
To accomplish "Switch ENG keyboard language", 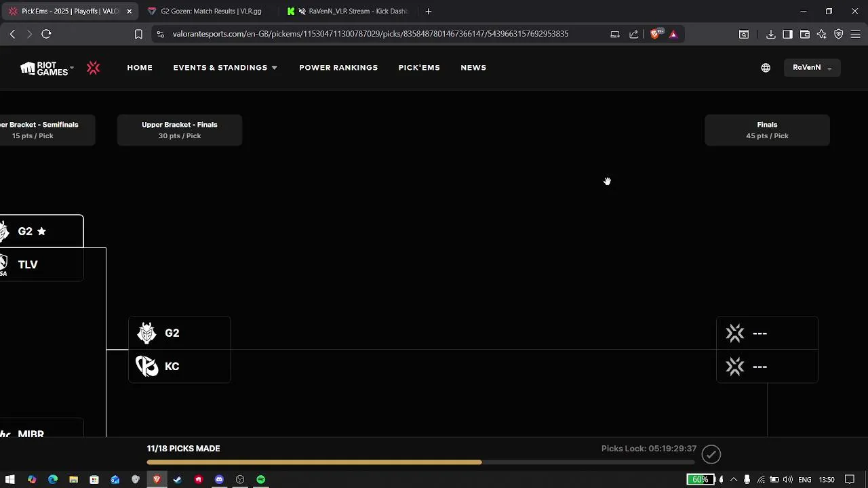I will [805, 480].
